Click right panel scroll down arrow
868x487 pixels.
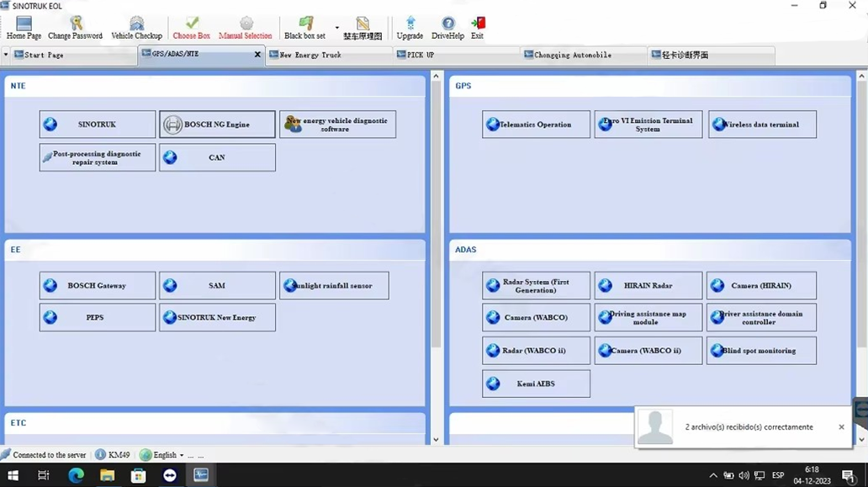(862, 439)
